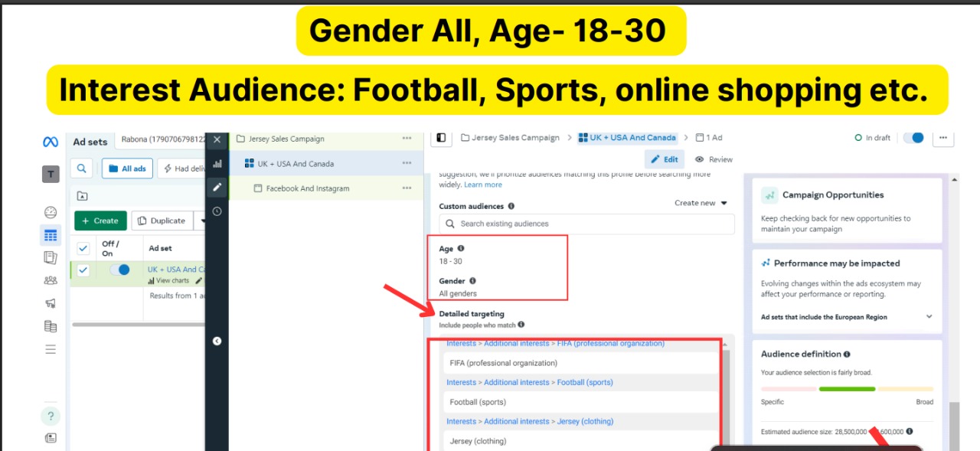Screen dimensions: 980x451
Task: Open the search magnifier in Ad sets
Action: coord(82,168)
